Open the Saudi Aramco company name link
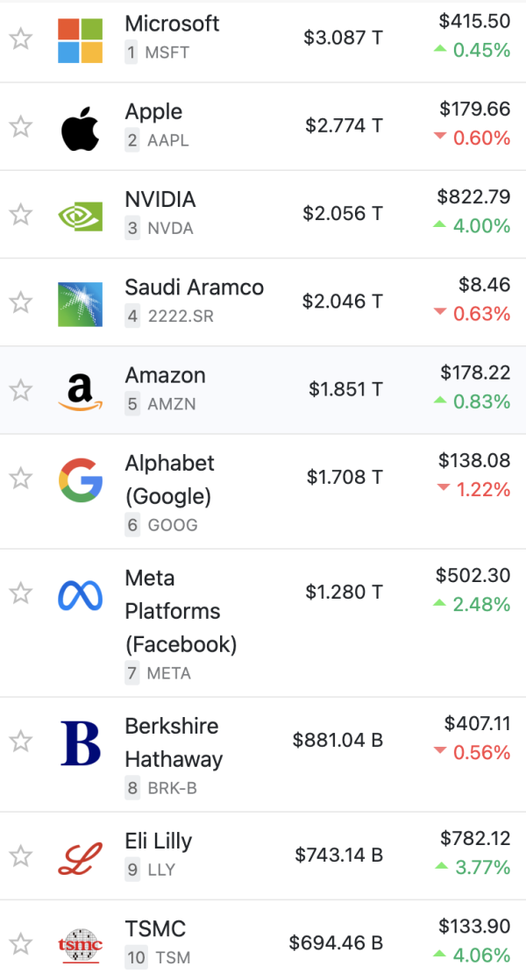Screen dimensions: 526x980 pos(195,288)
